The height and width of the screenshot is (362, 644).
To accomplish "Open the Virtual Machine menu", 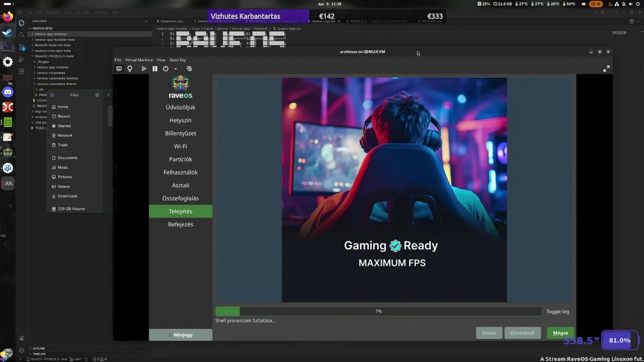I will pyautogui.click(x=139, y=60).
